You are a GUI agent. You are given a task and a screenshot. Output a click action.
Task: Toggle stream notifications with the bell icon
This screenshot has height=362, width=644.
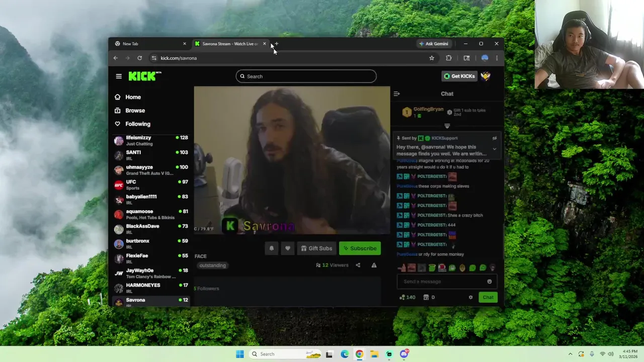272,248
